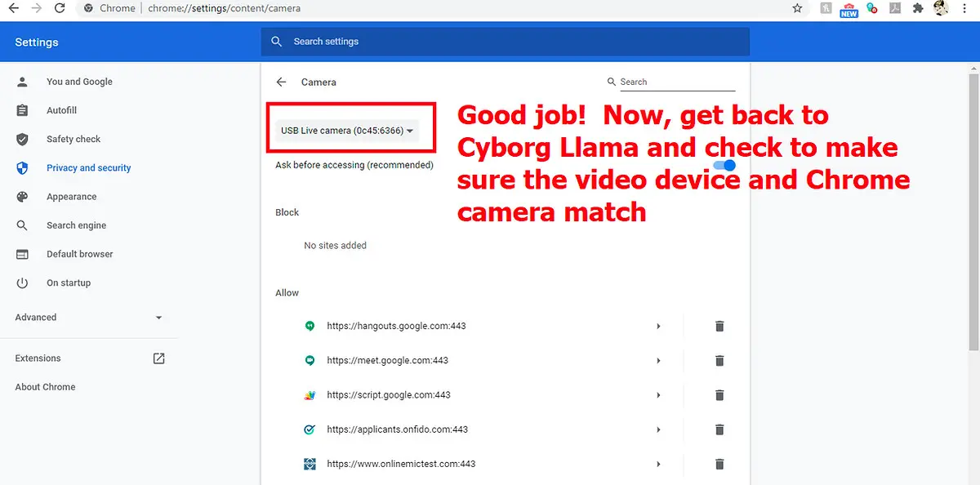Screen dimensions: 980x485
Task: Open the Privacy and security section icon
Action: [22, 167]
